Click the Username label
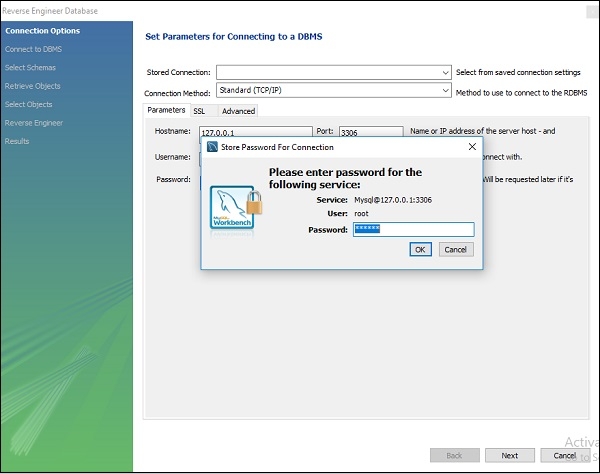 173,157
